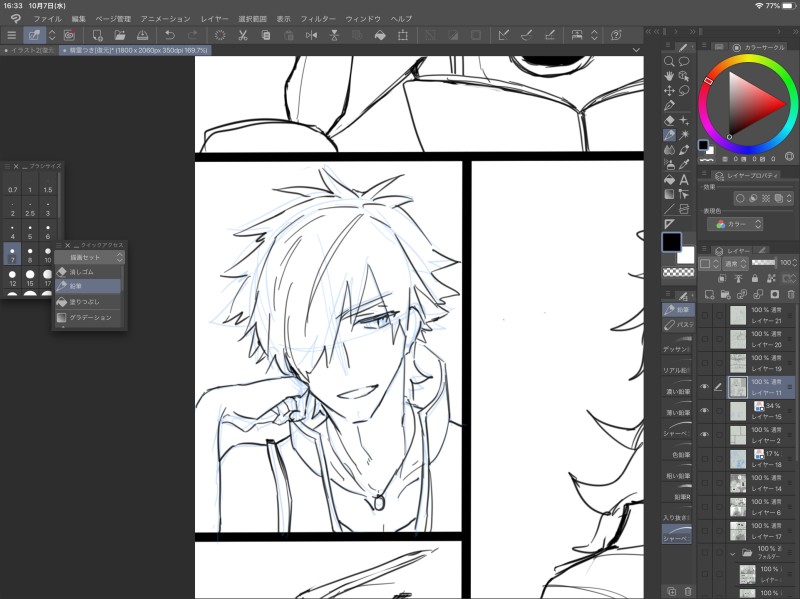This screenshot has width=800, height=599.
Task: Hide レイヤー 2 with its eye icon
Action: pyautogui.click(x=705, y=435)
